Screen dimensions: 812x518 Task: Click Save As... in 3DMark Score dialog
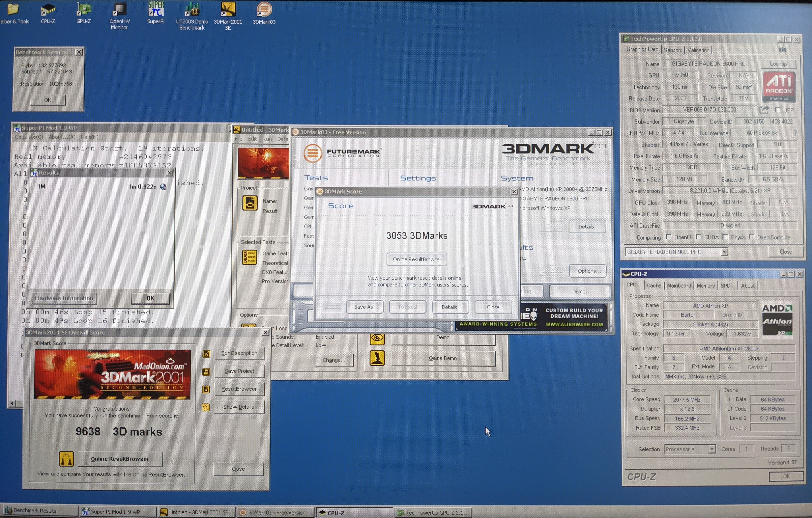(365, 307)
